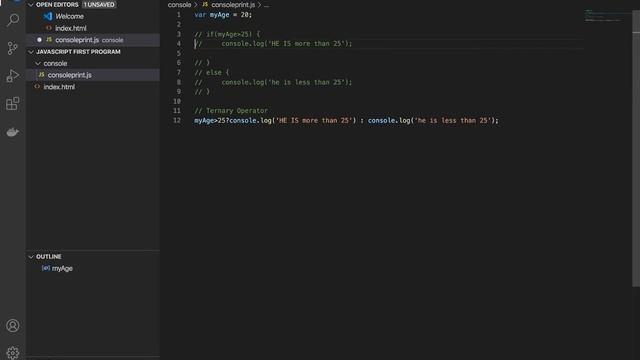Screen dimensions: 640x360
Task: Click the '// if(myAge>25) {' comment
Action: 227,34
